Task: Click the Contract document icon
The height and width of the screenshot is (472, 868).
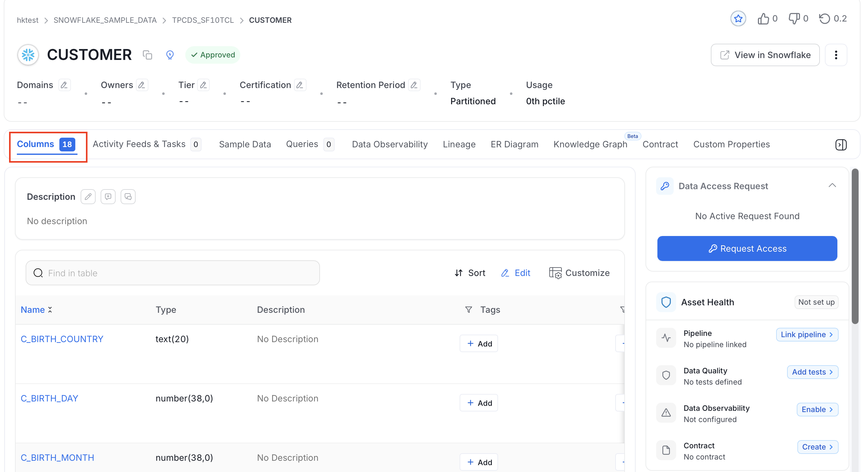Action: pyautogui.click(x=666, y=450)
